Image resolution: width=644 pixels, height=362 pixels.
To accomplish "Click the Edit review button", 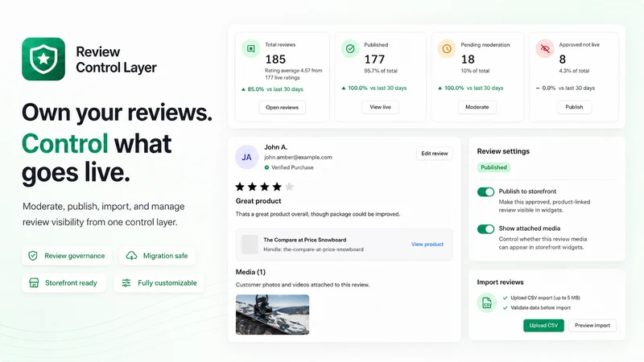I will [x=435, y=154].
